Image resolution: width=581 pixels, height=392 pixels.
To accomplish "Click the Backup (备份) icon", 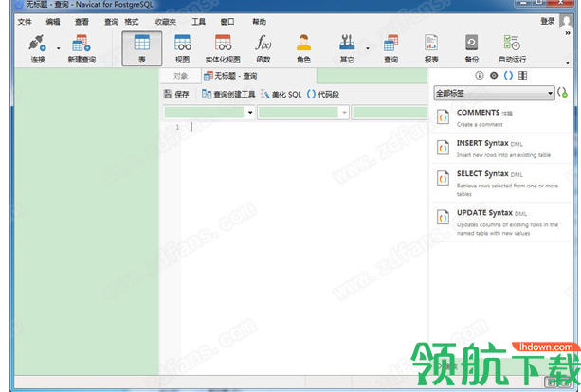I will click(x=472, y=43).
